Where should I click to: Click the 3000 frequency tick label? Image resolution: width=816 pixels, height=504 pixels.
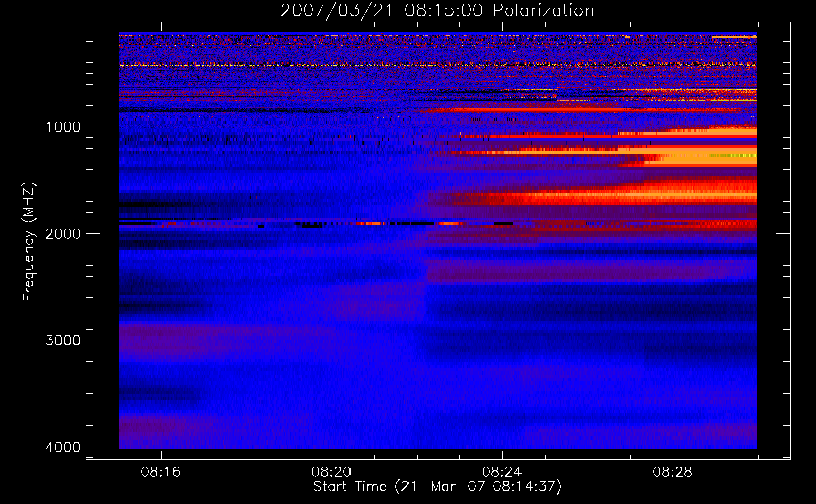coord(63,340)
